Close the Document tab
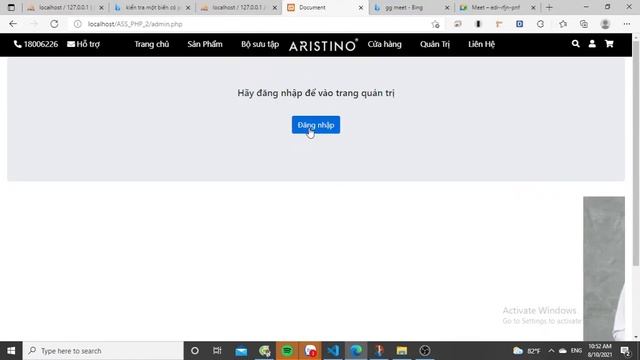The height and width of the screenshot is (360, 640). [x=361, y=8]
